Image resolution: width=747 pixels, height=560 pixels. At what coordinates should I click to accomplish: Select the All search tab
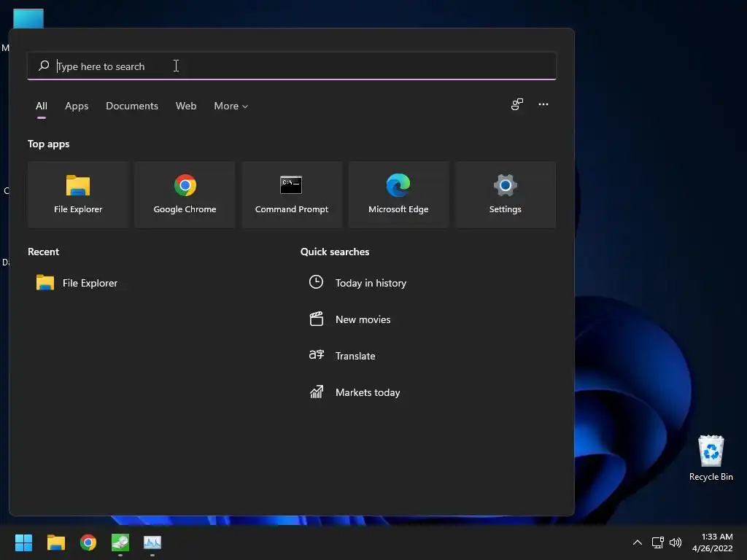[x=42, y=106]
